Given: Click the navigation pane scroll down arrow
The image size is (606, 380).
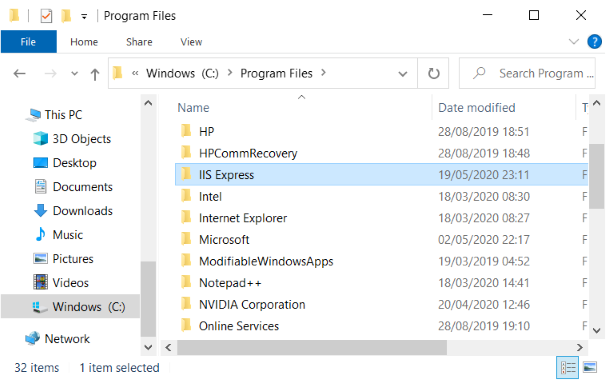Looking at the screenshot, I should coord(148,347).
